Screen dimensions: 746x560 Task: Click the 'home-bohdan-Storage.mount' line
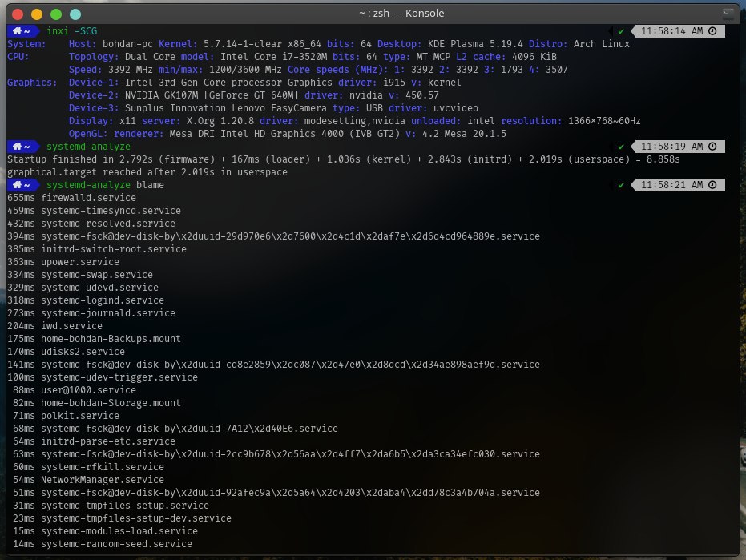[97, 403]
